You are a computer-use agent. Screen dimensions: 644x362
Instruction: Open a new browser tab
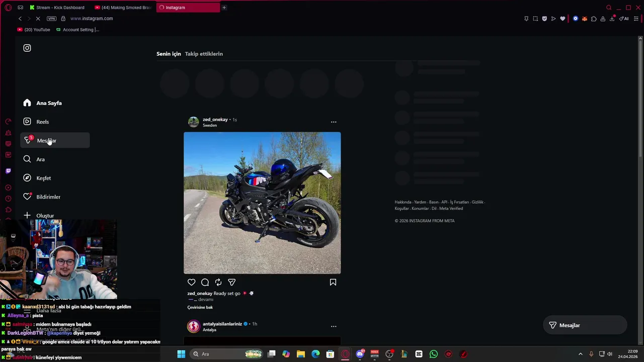tap(224, 8)
